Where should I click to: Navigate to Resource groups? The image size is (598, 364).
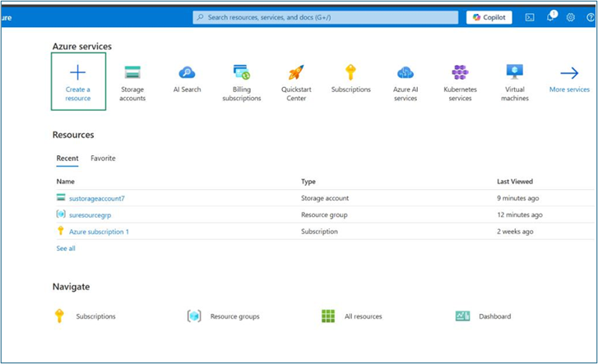pos(235,316)
